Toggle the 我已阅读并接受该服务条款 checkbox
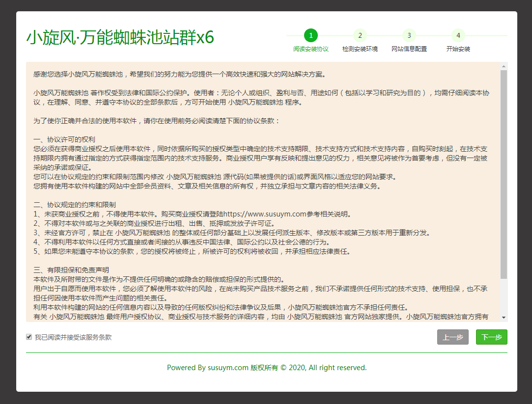 29,337
